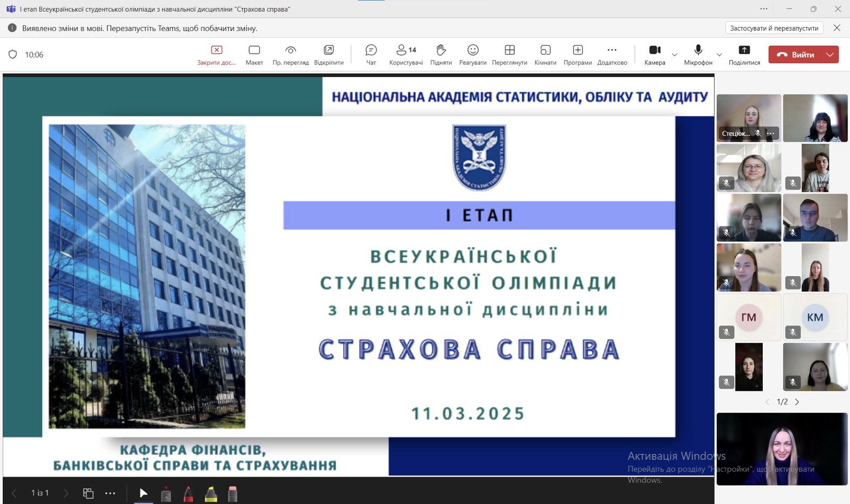Open Кімнати breakout rooms
The height and width of the screenshot is (504, 850).
point(545,55)
